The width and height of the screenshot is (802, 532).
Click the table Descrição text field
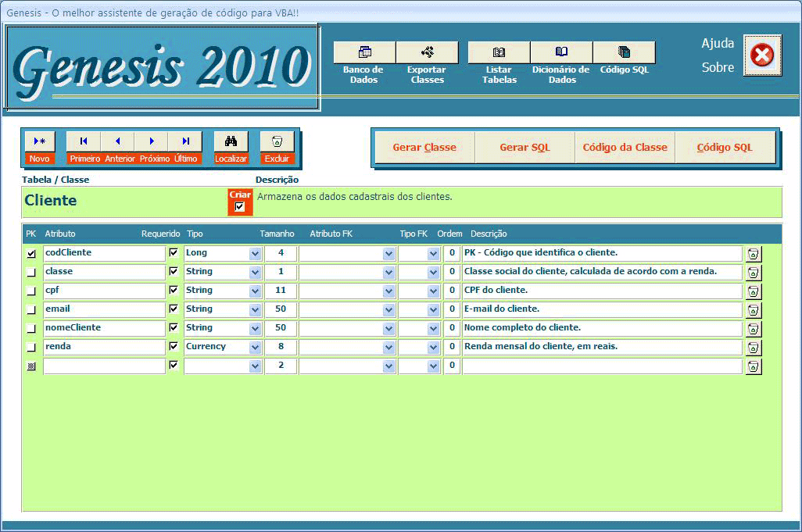tap(518, 202)
